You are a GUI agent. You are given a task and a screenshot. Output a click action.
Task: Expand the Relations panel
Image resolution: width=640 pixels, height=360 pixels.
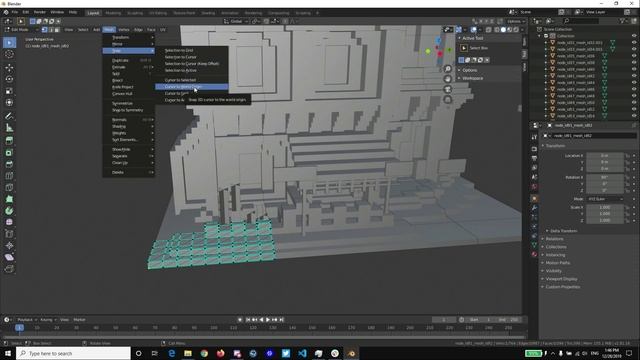pyautogui.click(x=554, y=239)
